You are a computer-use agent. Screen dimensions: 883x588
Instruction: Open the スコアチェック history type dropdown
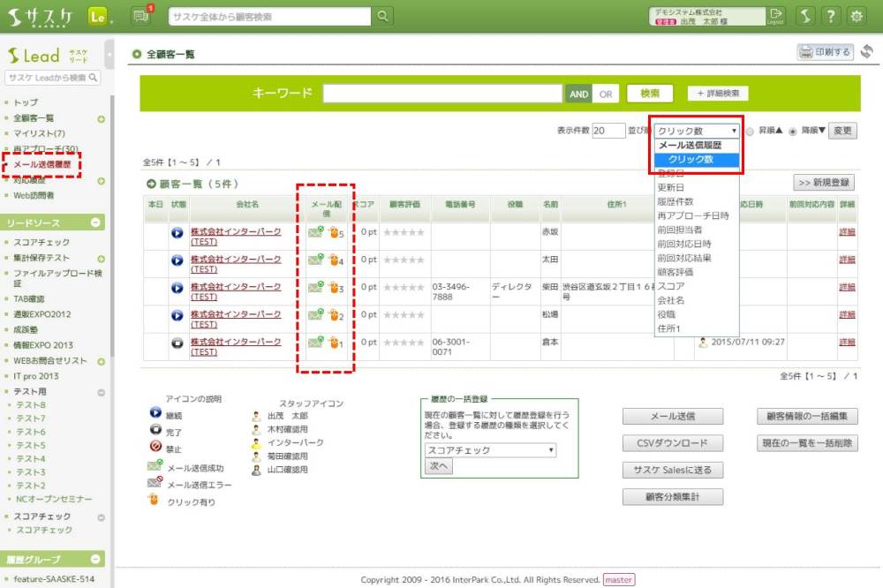tap(490, 450)
